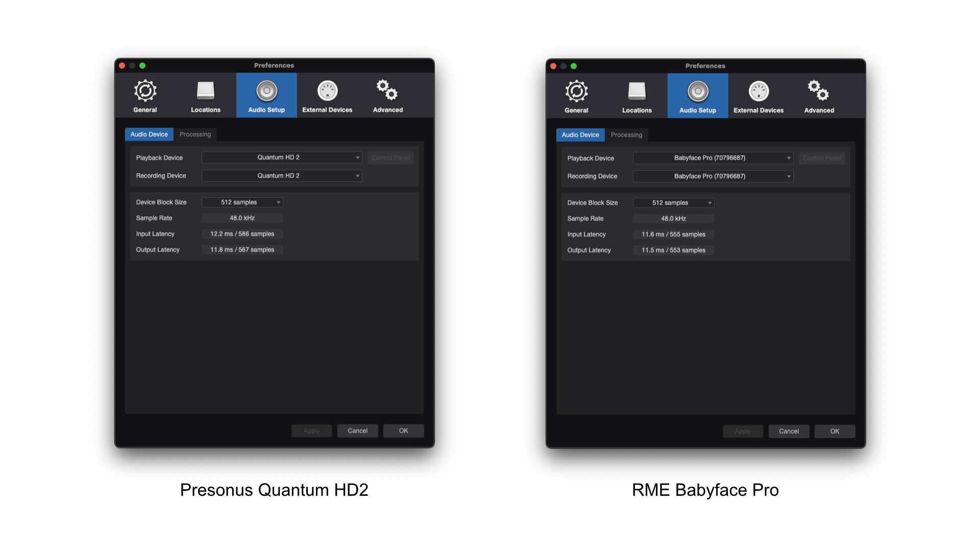The width and height of the screenshot is (980, 551).
Task: Open Device Block Size dropdown in left window
Action: pyautogui.click(x=242, y=203)
